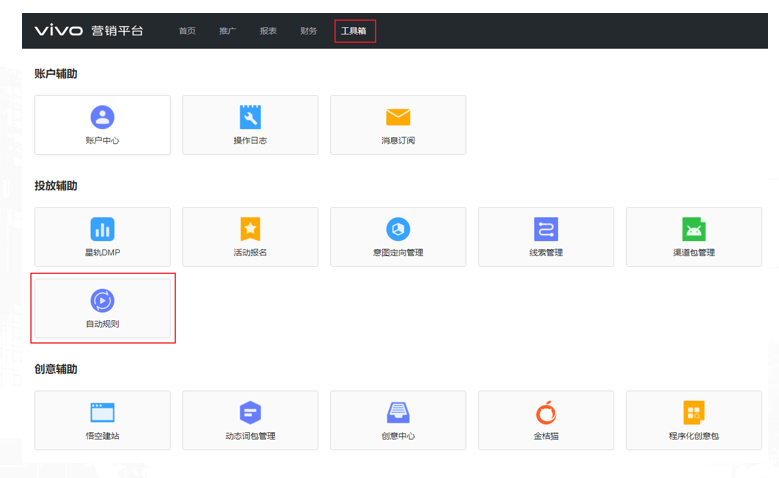The height and width of the screenshot is (478, 779).
Task: Open 渠道包管理 Android icon
Action: coord(693,229)
